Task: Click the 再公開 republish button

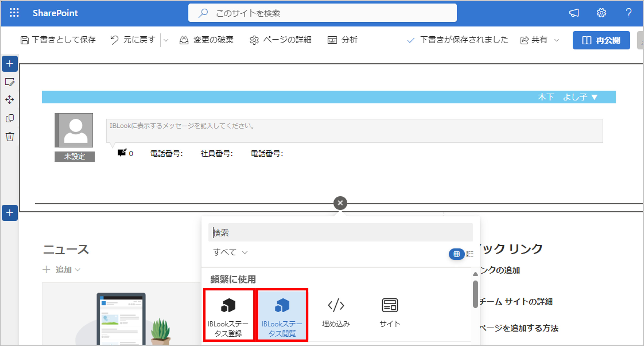Action: click(601, 40)
